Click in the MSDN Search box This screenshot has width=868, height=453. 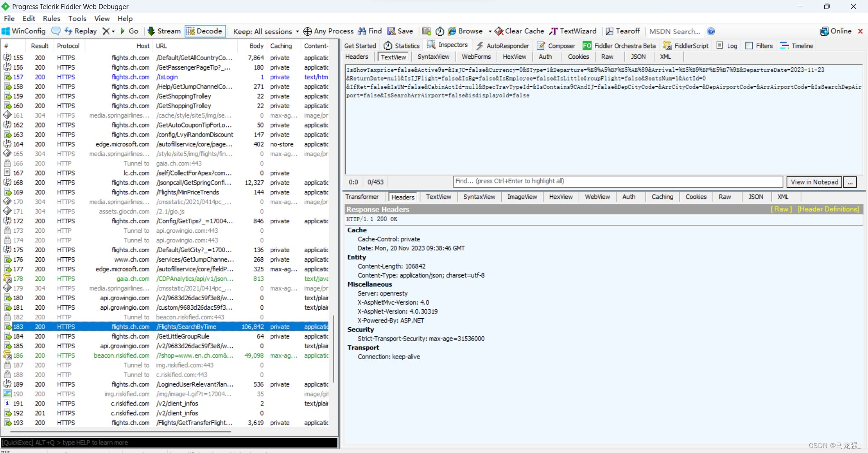click(x=675, y=31)
